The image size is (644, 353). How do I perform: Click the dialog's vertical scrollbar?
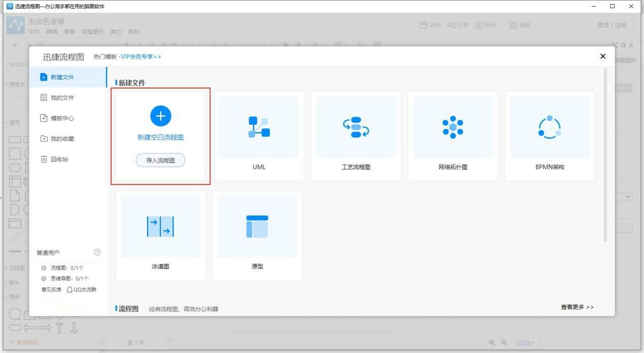click(604, 155)
